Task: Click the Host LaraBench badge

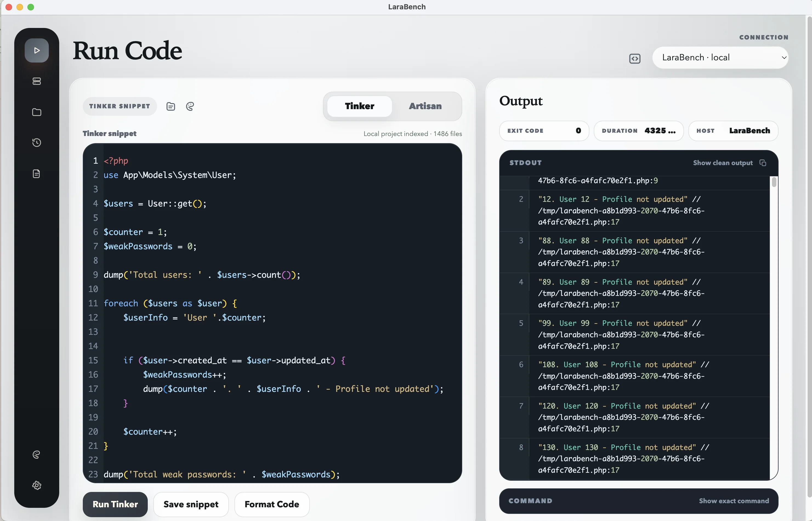Action: [733, 131]
